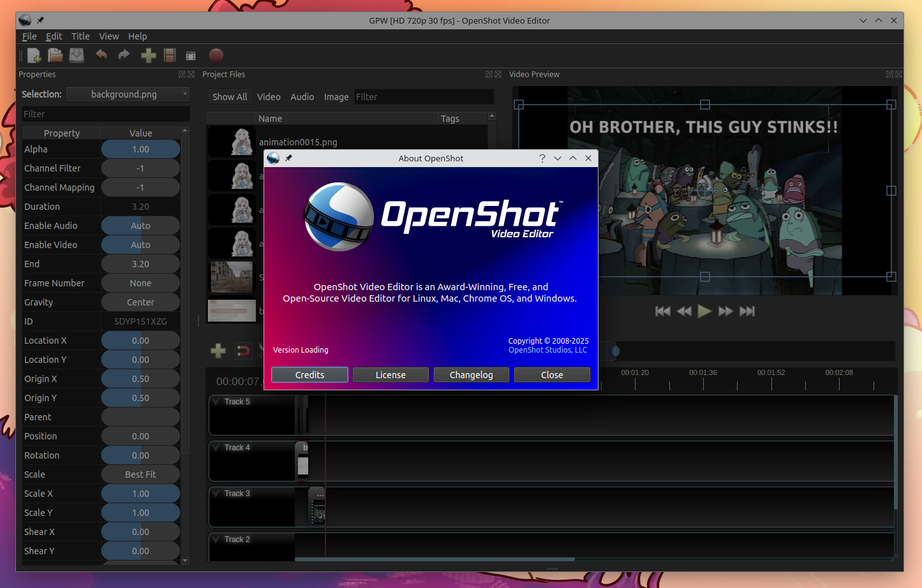Close the Project Files panel

[x=498, y=75]
